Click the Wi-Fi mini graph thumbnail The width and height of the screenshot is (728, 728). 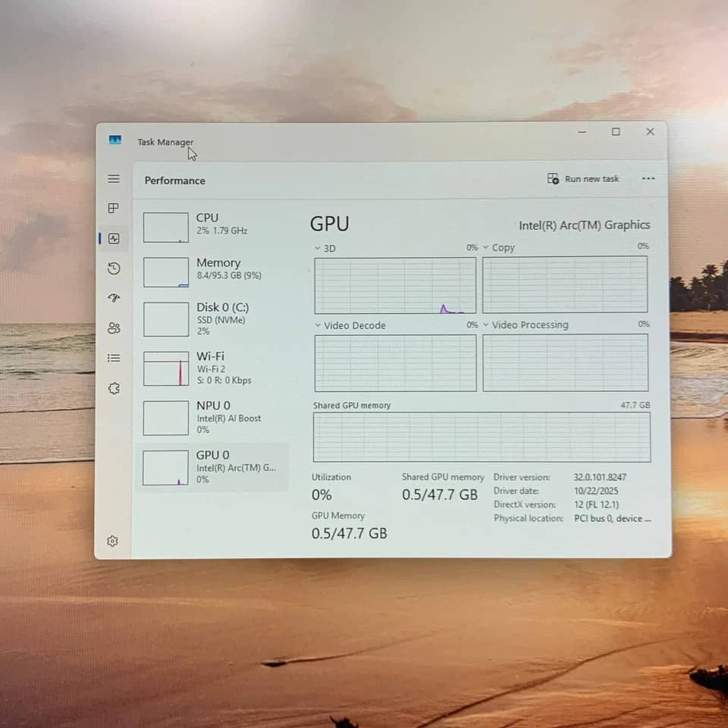[166, 369]
